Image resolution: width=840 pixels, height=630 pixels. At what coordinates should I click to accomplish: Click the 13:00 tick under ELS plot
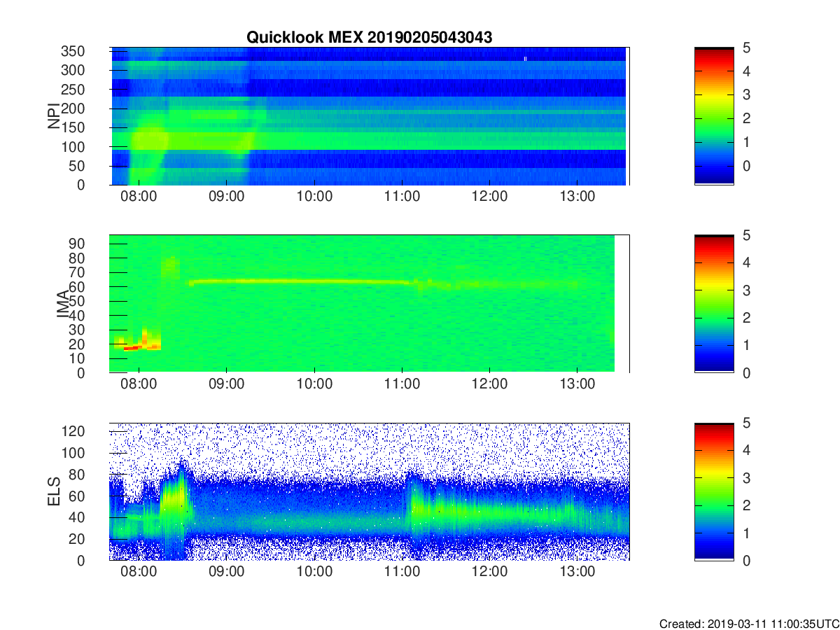click(577, 572)
